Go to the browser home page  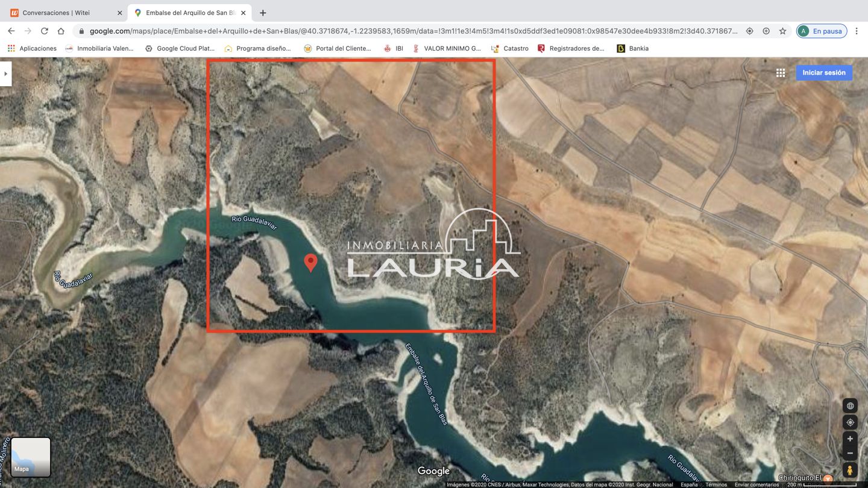(61, 31)
